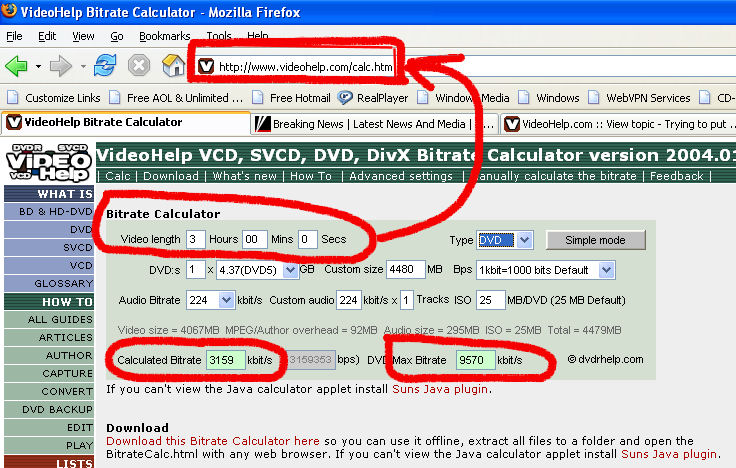Click the Simple mode button
736x468 pixels.
point(596,240)
